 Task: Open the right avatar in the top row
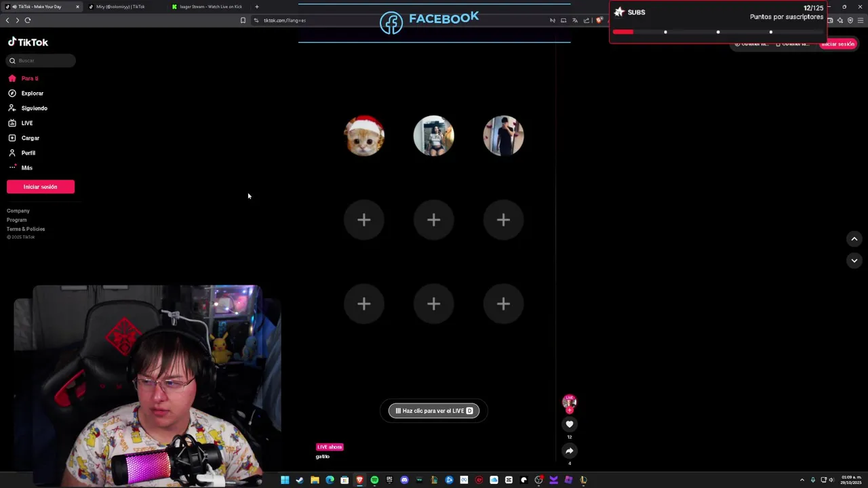point(503,136)
